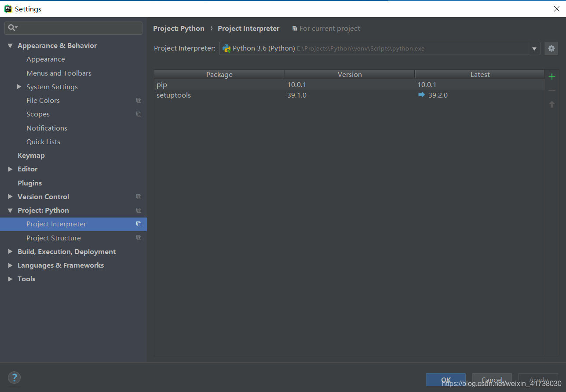Image resolution: width=566 pixels, height=392 pixels.
Task: Select Menus and Toolbars settings
Action: click(59, 73)
